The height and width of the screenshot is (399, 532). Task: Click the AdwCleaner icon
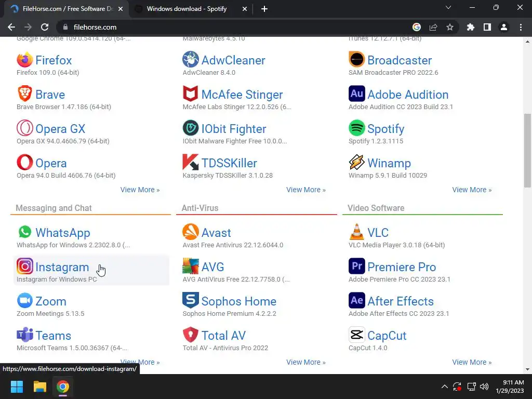click(191, 59)
